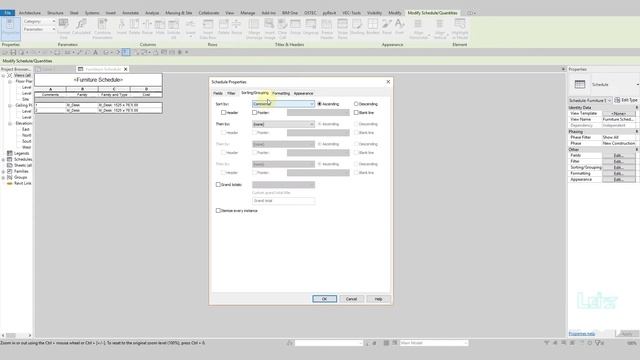Viewport: 640px width, 360px height.
Task: Switch to the Fields tab
Action: point(218,93)
